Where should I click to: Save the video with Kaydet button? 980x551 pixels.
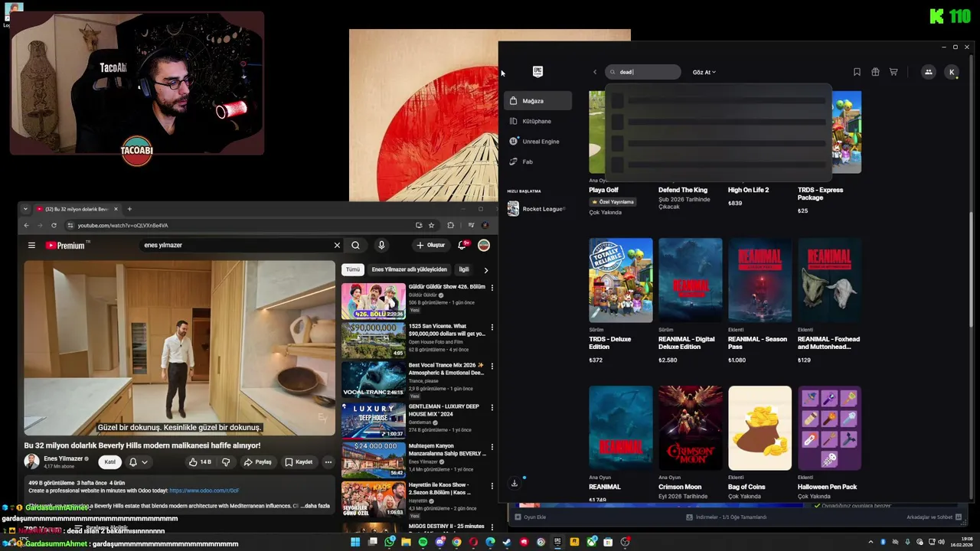click(x=299, y=462)
